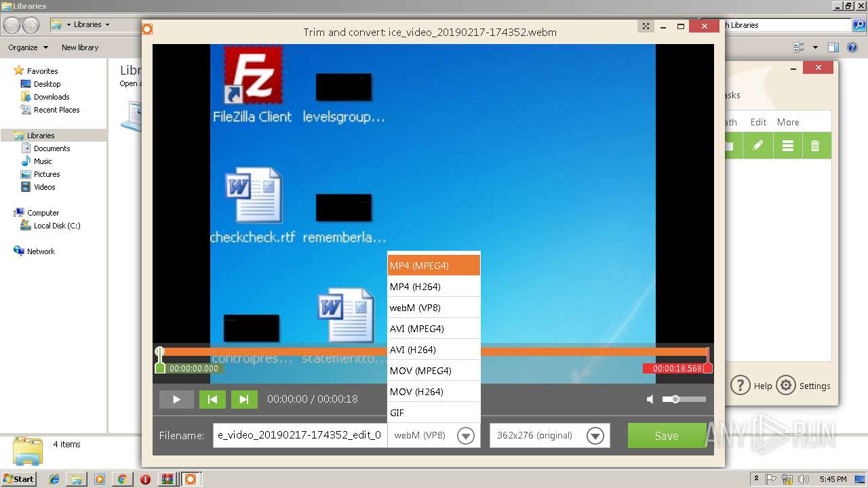This screenshot has width=868, height=488.
Task: Launch Internet Explorer from taskbar
Action: pyautogui.click(x=54, y=479)
